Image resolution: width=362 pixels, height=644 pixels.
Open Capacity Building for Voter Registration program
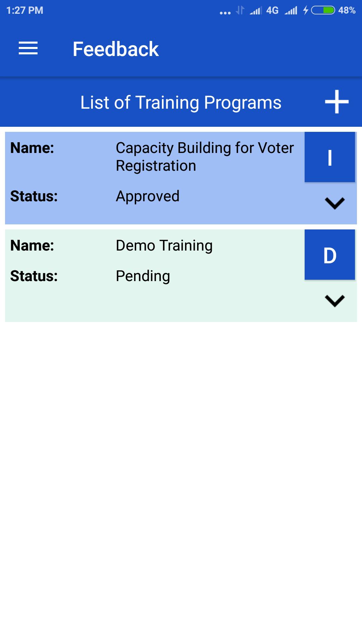pos(204,157)
